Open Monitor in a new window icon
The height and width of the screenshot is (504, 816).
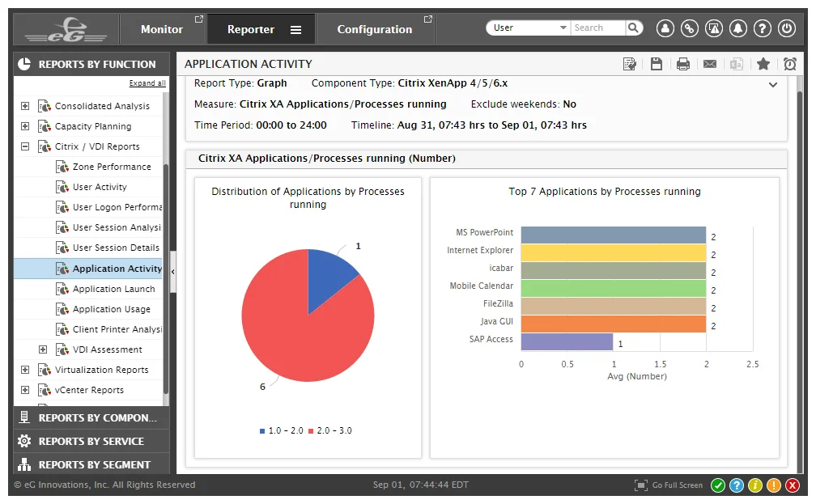coord(198,19)
